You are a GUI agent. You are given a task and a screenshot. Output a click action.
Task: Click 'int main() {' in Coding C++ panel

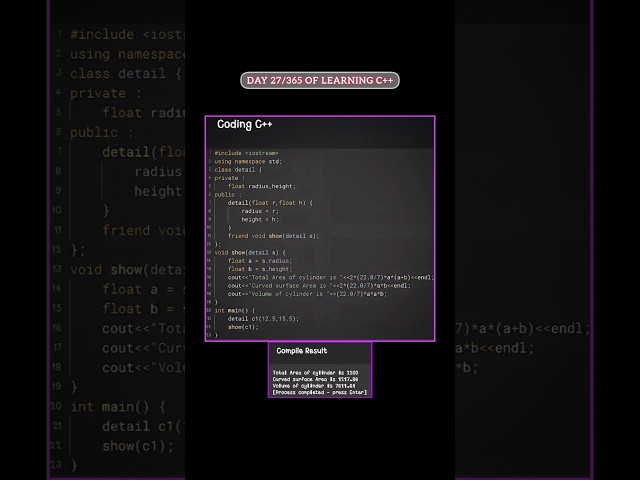235,311
